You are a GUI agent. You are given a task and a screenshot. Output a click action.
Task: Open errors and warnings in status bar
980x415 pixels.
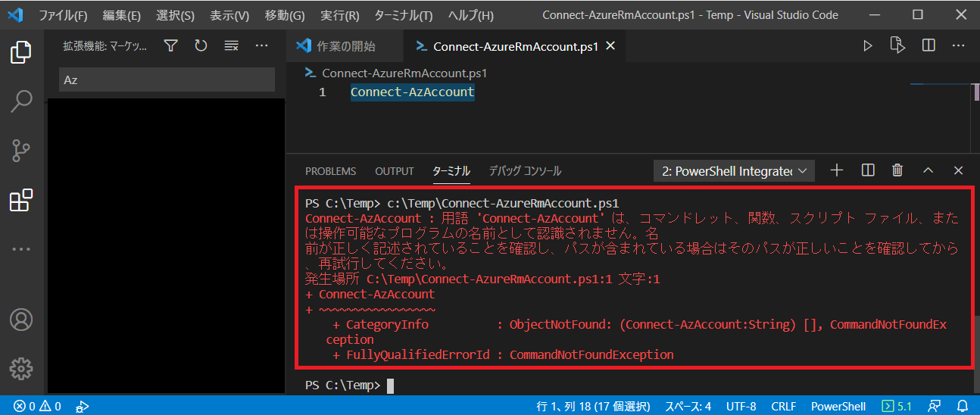[x=37, y=406]
